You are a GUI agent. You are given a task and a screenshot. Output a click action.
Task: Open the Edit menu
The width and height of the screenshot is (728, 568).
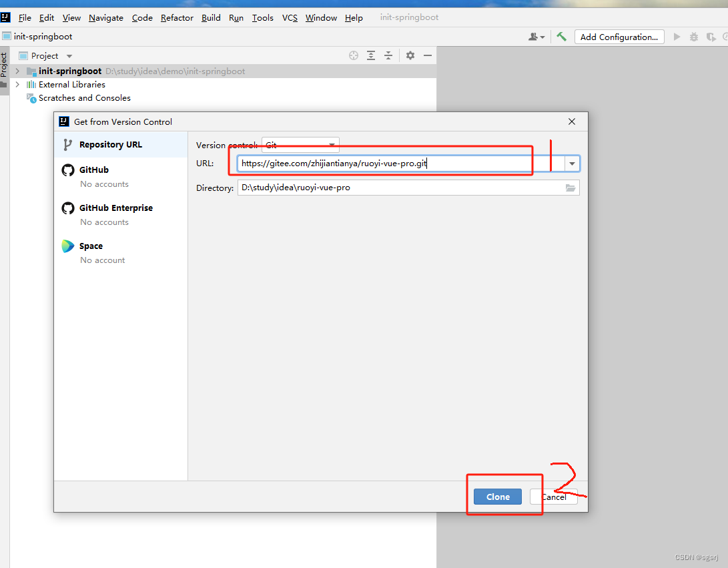[47, 17]
